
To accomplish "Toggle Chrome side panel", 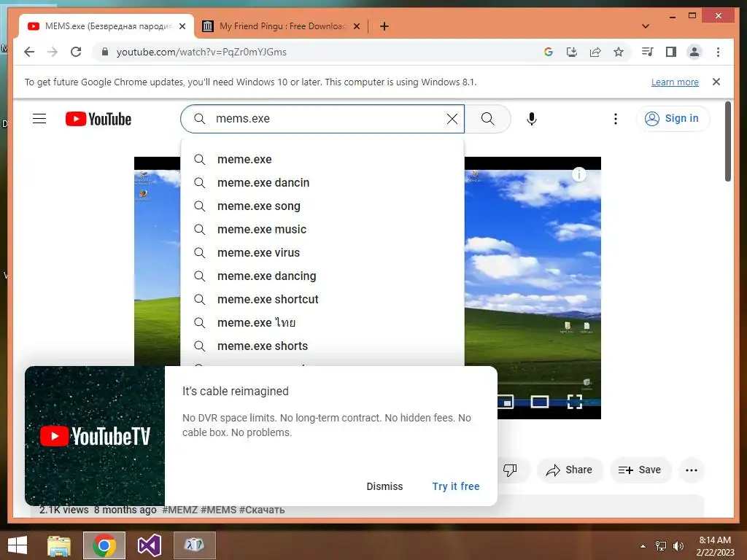I will pyautogui.click(x=671, y=52).
